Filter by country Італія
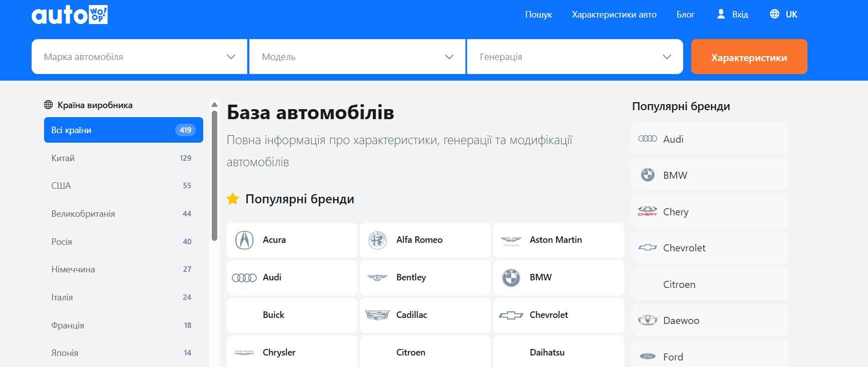Image resolution: width=868 pixels, height=367 pixels. [x=124, y=297]
